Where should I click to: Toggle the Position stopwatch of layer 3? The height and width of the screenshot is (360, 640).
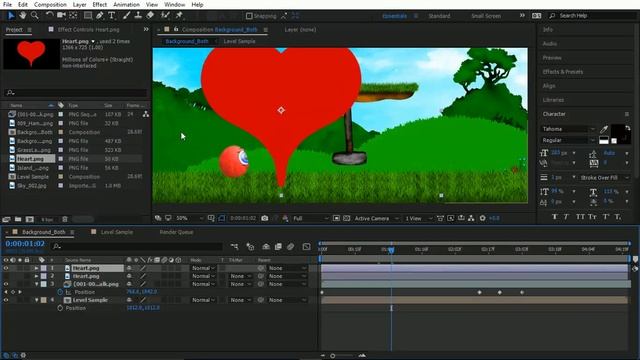[x=60, y=292]
